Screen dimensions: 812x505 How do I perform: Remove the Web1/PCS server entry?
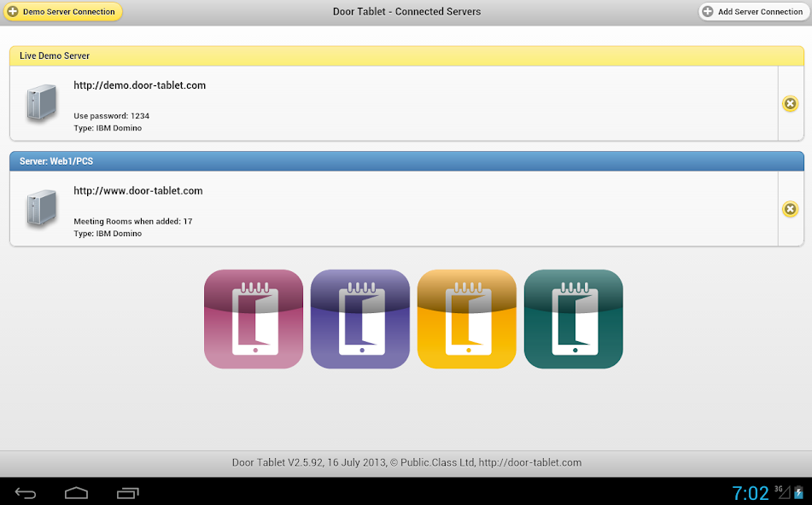pyautogui.click(x=791, y=209)
